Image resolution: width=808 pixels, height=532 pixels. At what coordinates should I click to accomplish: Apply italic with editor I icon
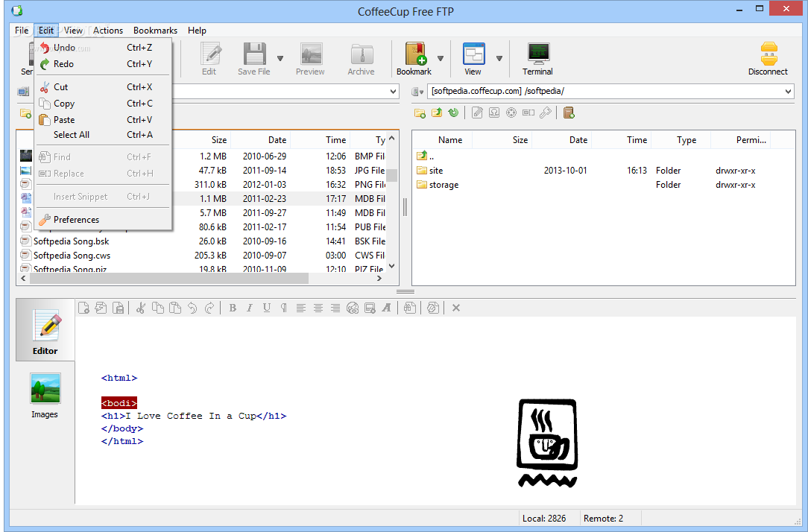[x=250, y=308]
